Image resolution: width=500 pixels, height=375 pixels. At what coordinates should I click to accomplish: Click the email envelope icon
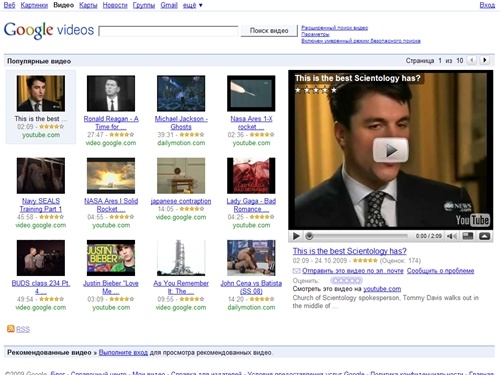coord(296,271)
